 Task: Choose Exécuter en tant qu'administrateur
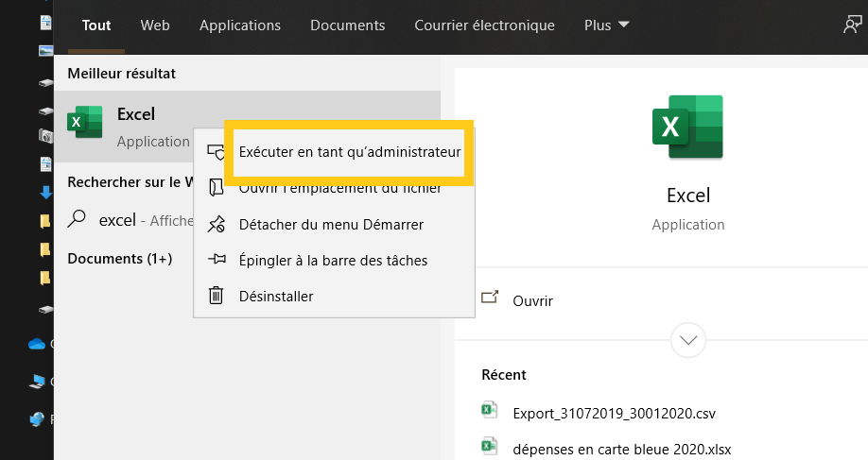pos(350,152)
